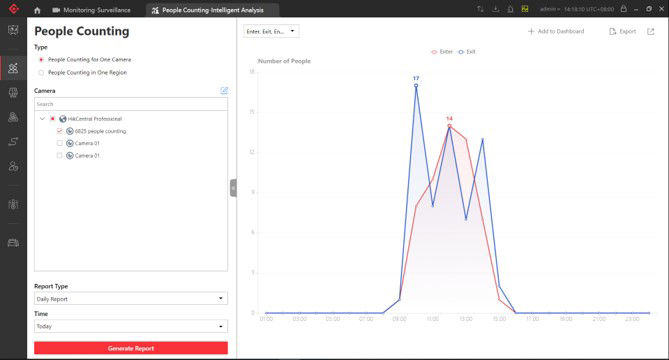Click the red Hikvision logo icon
The height and width of the screenshot is (360, 669).
(x=14, y=9)
